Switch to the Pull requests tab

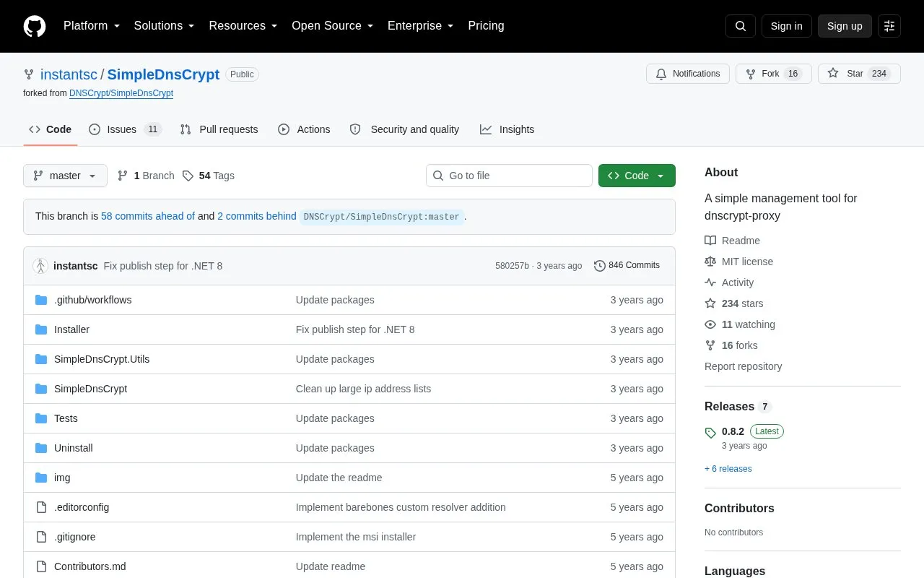[219, 129]
